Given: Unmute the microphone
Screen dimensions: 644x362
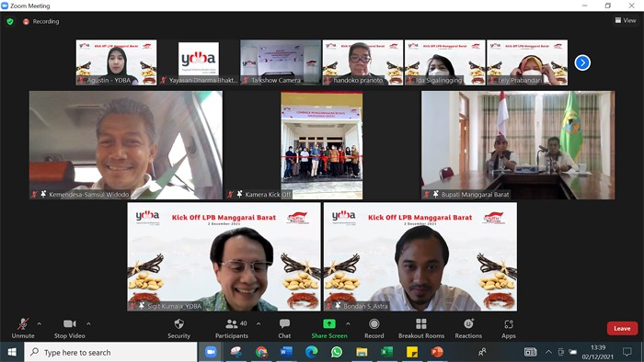Looking at the screenshot, I should tap(23, 329).
